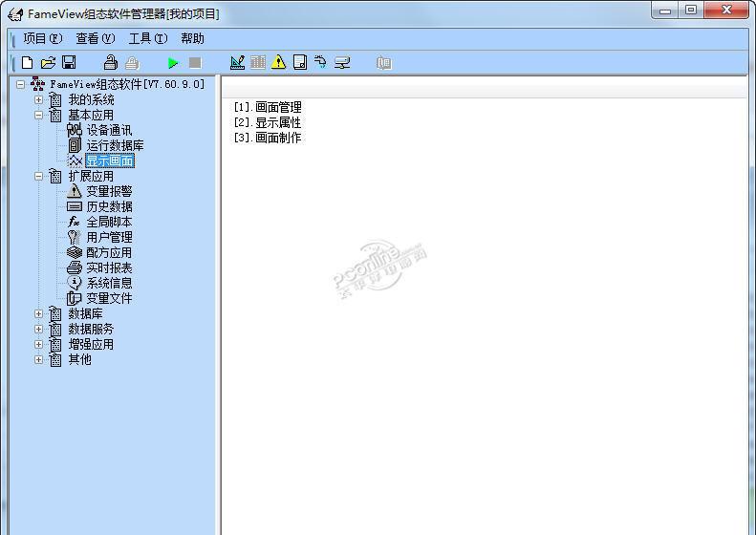Select the 用户管理 tree item
This screenshot has height=535, width=756.
click(110, 237)
